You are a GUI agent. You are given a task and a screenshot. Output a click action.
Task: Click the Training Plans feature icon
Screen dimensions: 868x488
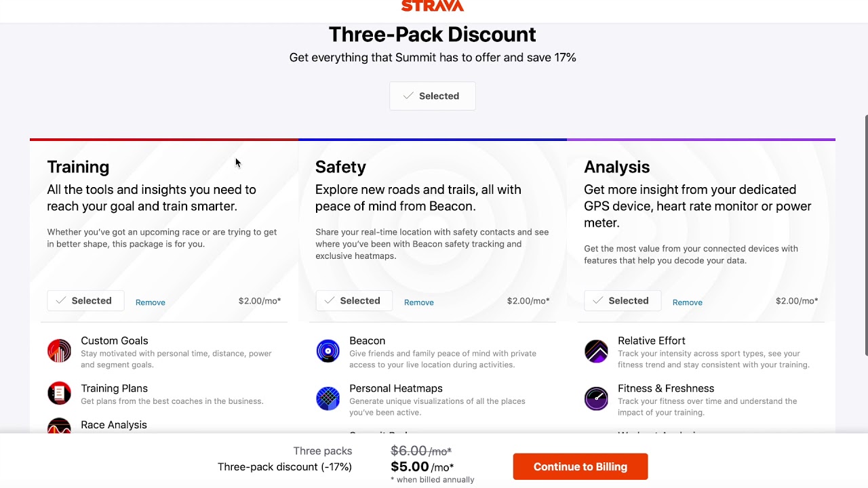pos(60,393)
